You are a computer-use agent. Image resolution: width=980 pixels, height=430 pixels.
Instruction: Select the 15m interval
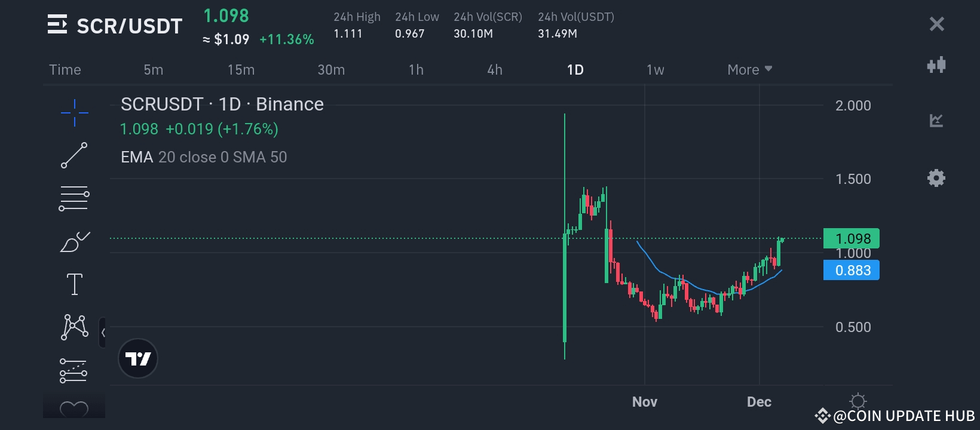(x=241, y=70)
